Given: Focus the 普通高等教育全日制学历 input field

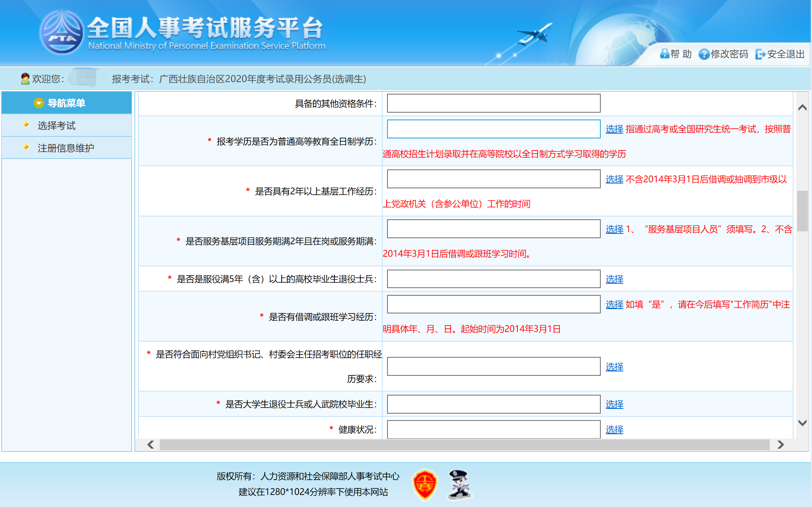Looking at the screenshot, I should [494, 129].
